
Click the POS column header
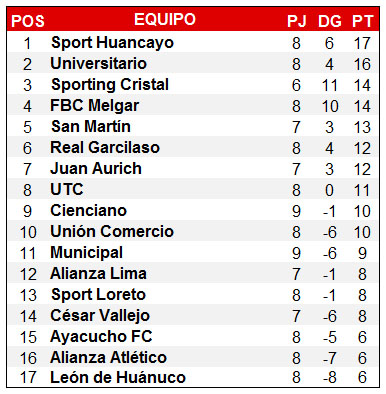28,21
